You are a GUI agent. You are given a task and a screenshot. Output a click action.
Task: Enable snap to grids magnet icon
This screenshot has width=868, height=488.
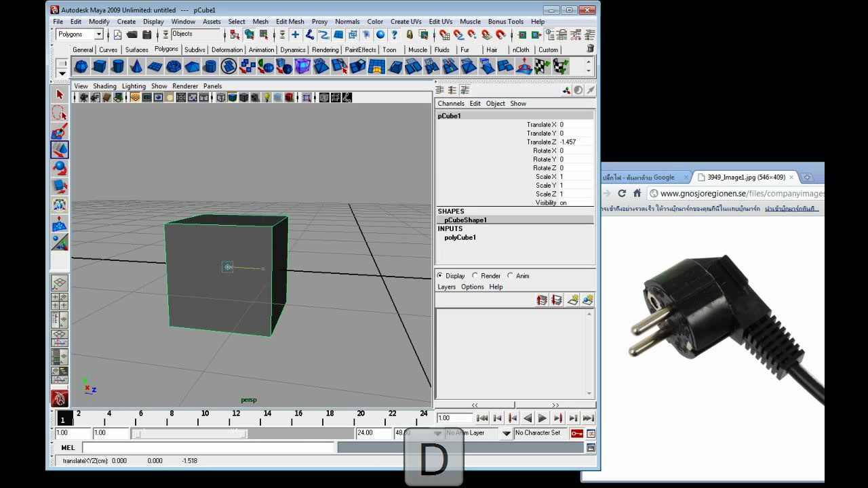(444, 35)
